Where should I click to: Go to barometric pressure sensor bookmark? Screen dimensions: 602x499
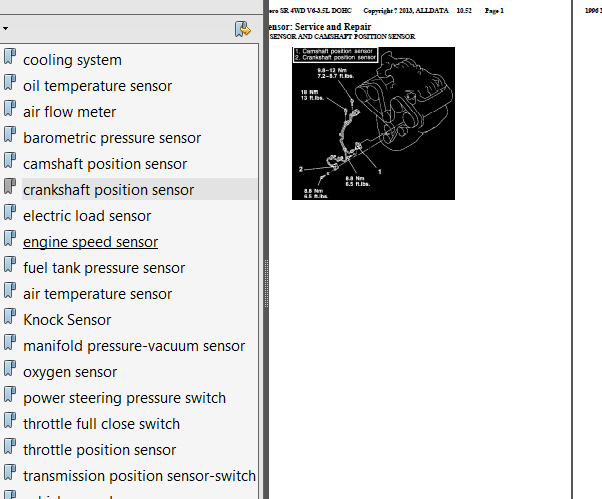click(x=112, y=138)
